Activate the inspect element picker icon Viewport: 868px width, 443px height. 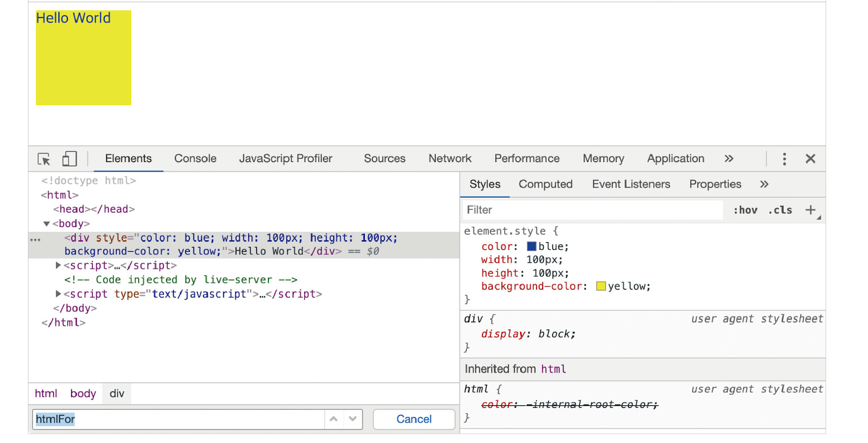tap(44, 159)
